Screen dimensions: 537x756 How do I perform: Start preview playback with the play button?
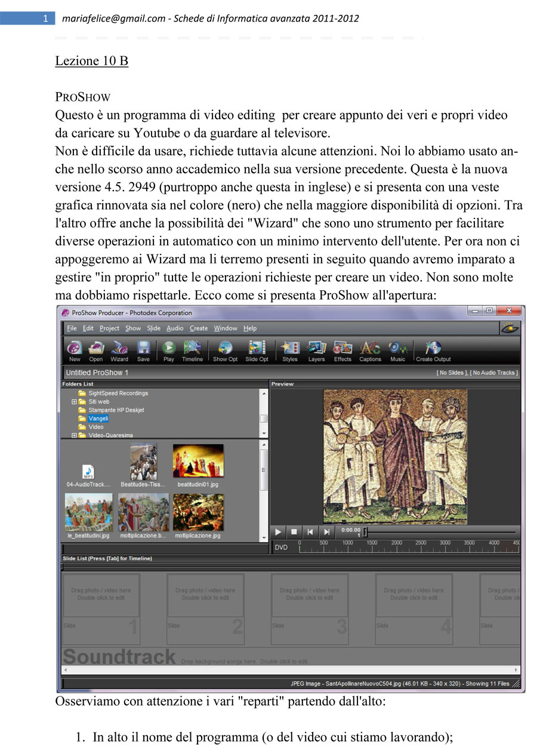(x=279, y=531)
